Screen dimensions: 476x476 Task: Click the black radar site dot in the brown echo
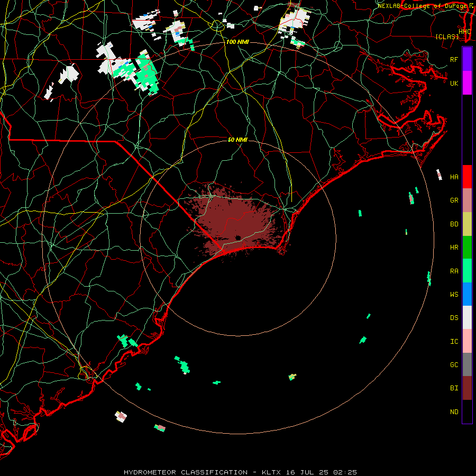pos(237,237)
